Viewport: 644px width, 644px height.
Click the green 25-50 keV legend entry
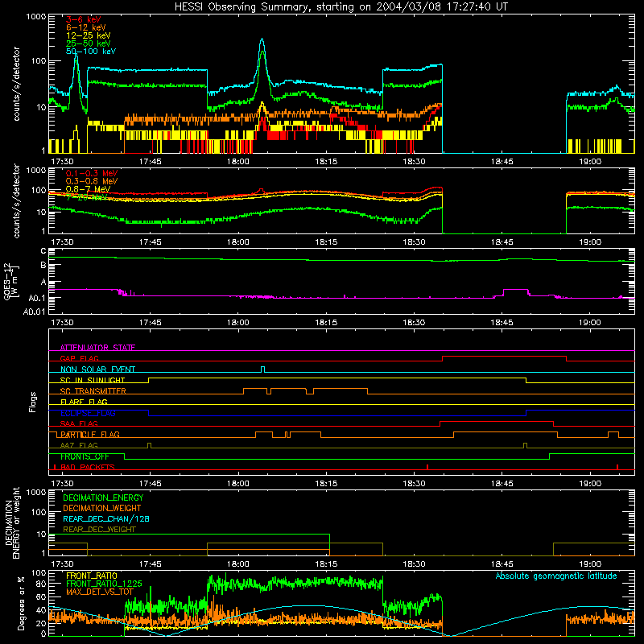89,43
